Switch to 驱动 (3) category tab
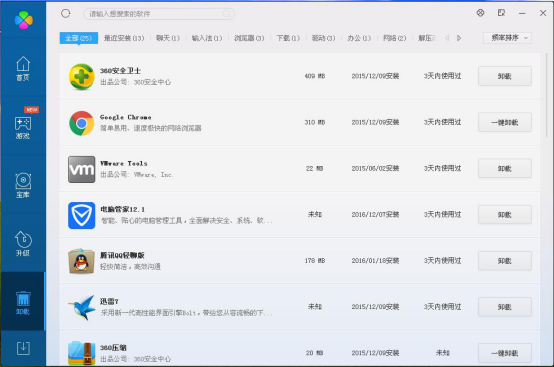The height and width of the screenshot is (367, 554). 323,38
